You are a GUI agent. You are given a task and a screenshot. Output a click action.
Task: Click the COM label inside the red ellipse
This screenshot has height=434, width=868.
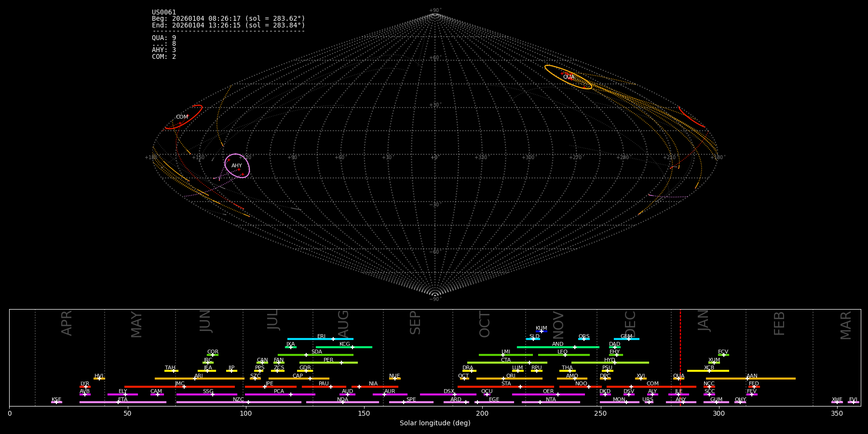pos(182,117)
